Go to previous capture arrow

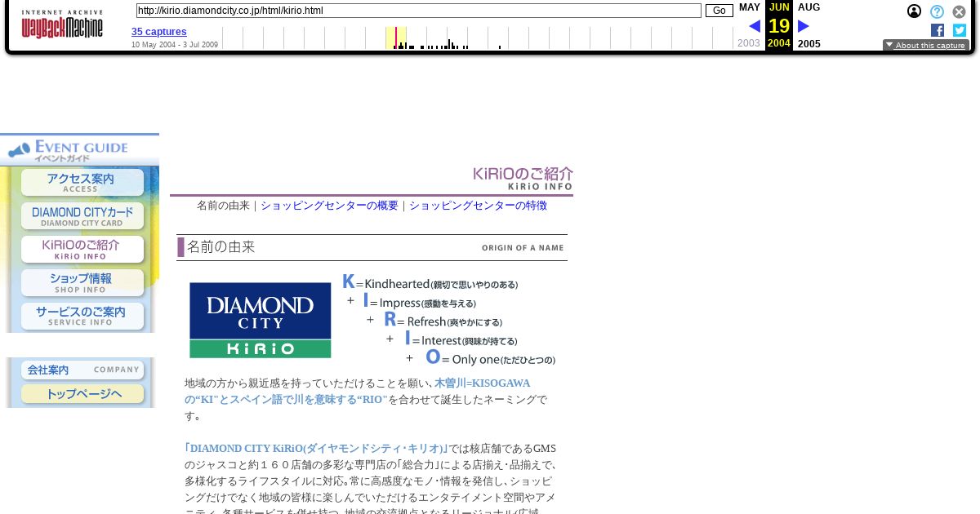coord(755,26)
